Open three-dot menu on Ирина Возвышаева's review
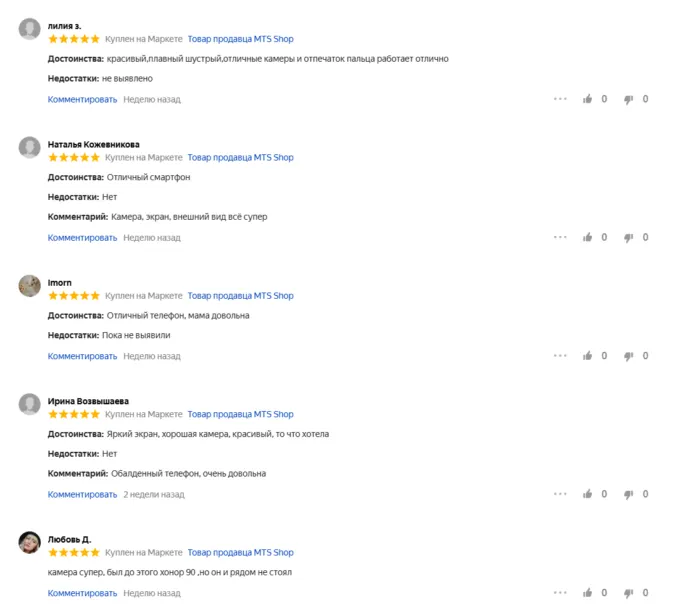This screenshot has width=680, height=616. (560, 493)
